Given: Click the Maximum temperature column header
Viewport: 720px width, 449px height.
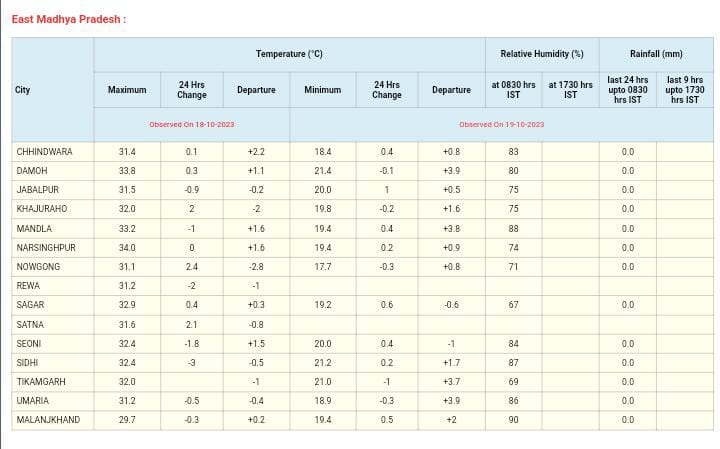Looking at the screenshot, I should [127, 90].
